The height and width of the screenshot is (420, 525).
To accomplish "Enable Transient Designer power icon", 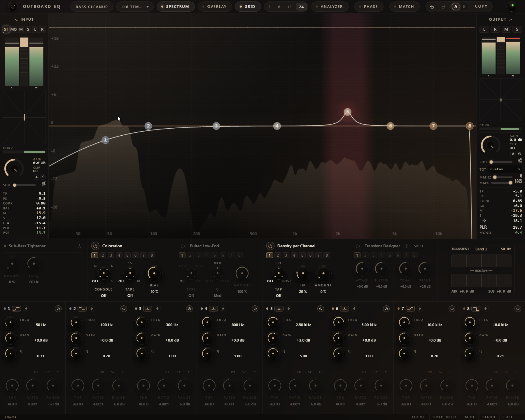I will click(358, 246).
